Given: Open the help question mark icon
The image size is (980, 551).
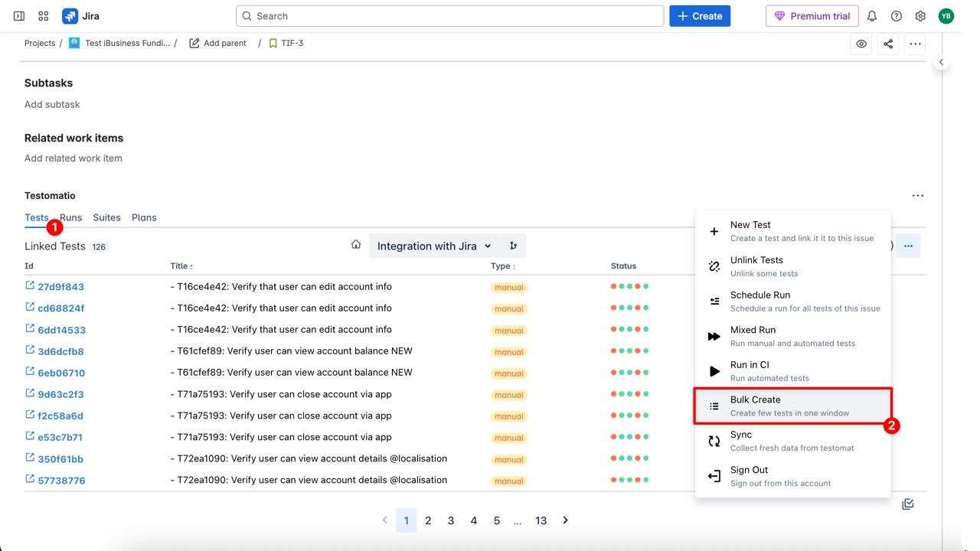Looking at the screenshot, I should point(897,16).
